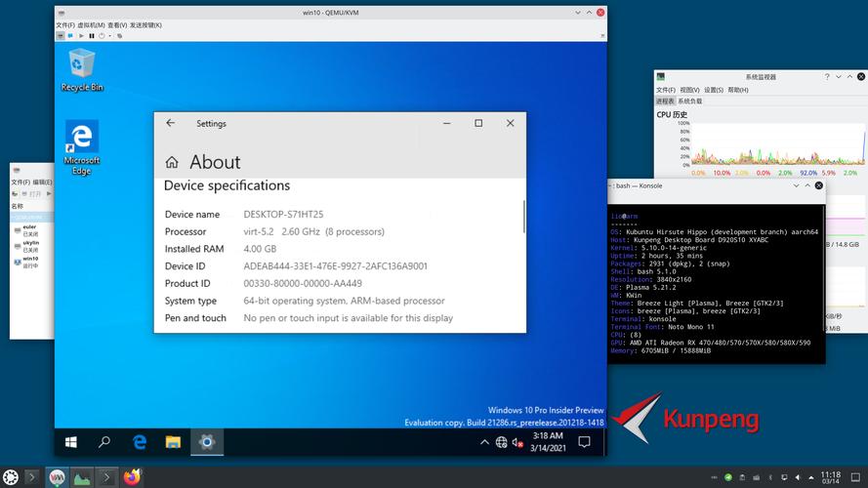Open 发送按键(K) menu in QEMU window
This screenshot has width=868, height=488.
coord(145,25)
